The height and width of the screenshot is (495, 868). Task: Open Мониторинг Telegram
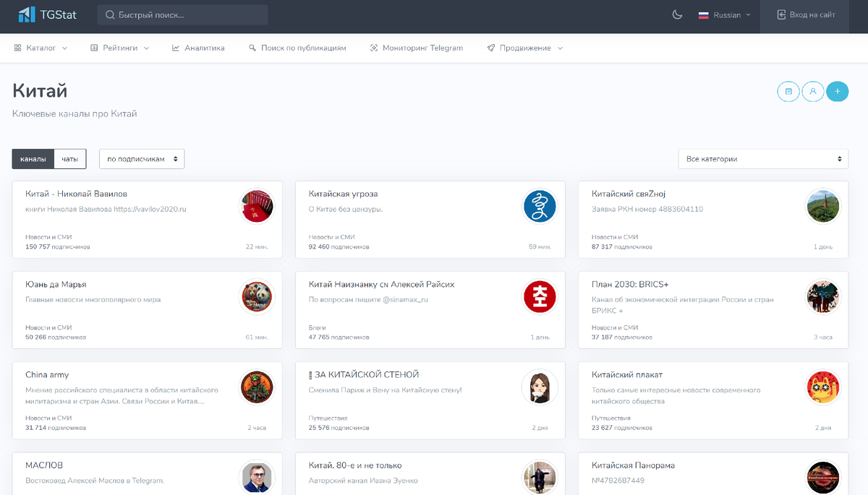coord(416,48)
